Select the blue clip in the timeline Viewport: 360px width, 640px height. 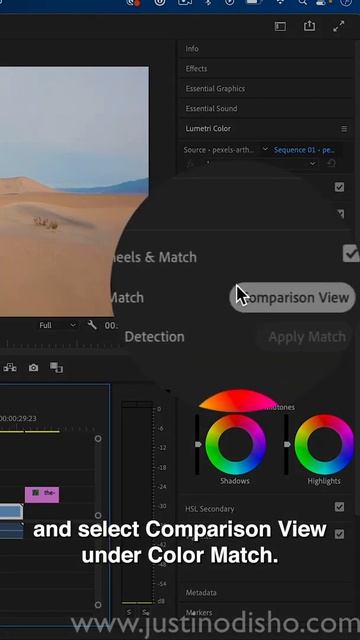[11, 511]
